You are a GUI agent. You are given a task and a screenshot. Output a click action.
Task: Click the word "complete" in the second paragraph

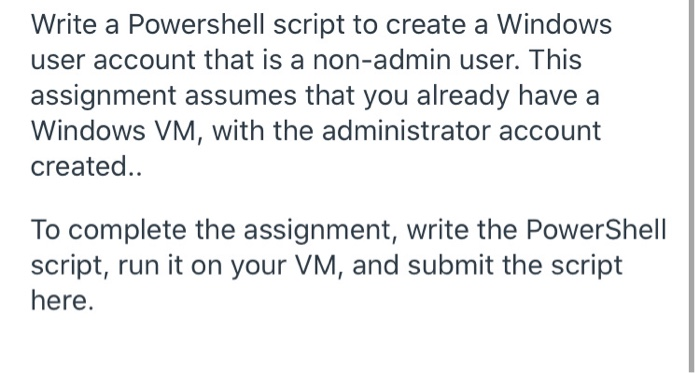127,232
